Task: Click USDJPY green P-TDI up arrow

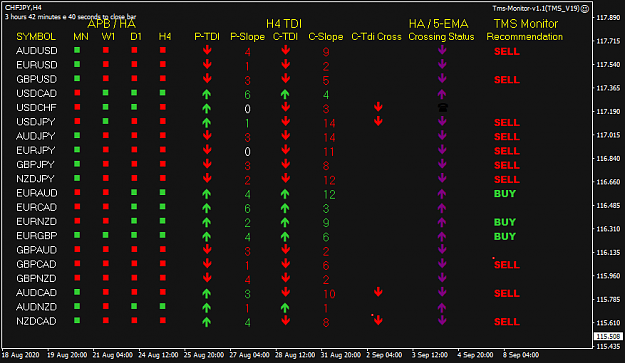Action: [206, 122]
